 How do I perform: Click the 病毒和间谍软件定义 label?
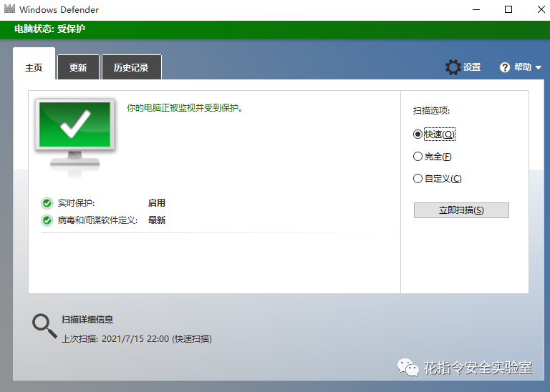pyautogui.click(x=97, y=220)
